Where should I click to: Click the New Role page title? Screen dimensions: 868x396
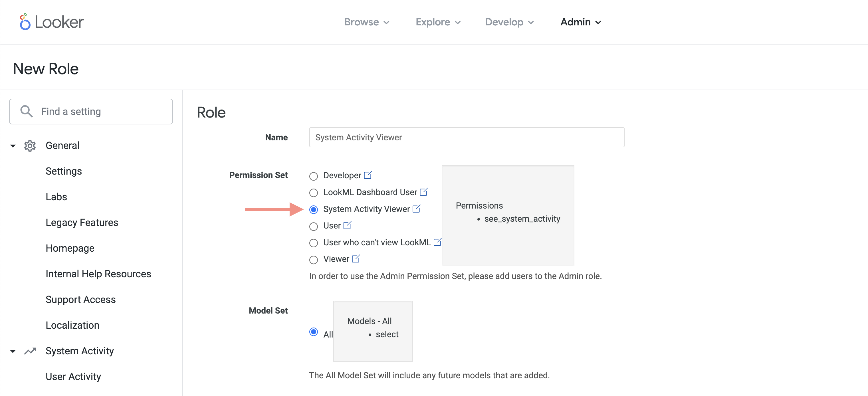(x=46, y=69)
